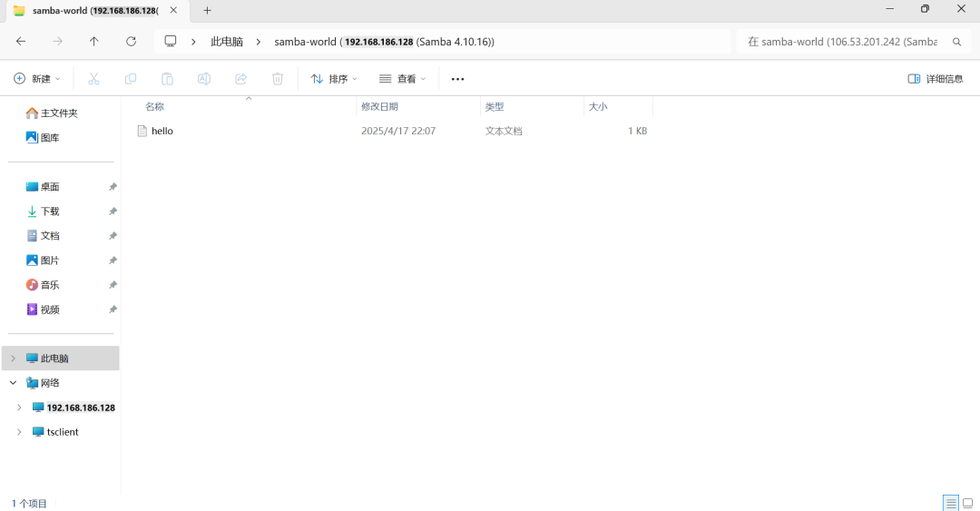Unpin 文档 using its pin icon
Viewport: 980px width, 511px height.
click(x=113, y=236)
